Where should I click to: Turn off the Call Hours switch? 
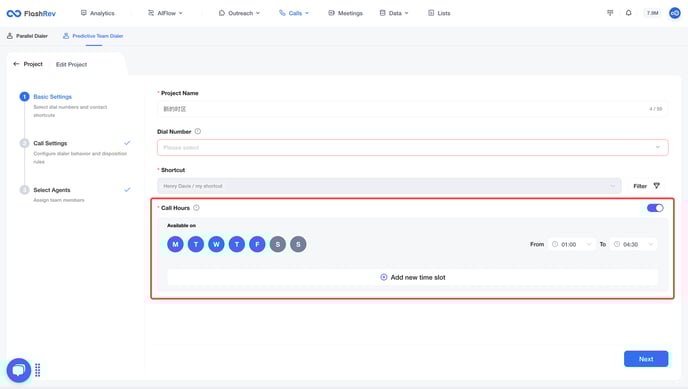(x=655, y=208)
